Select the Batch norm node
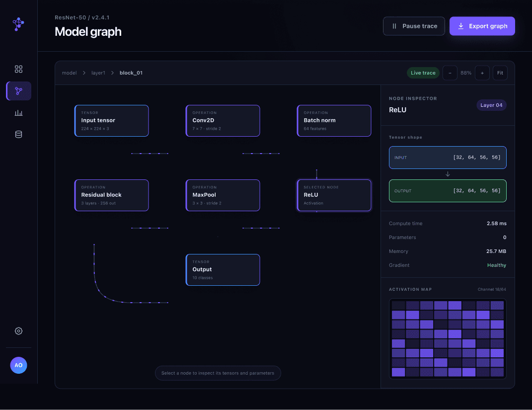The height and width of the screenshot is (410, 532). point(334,121)
